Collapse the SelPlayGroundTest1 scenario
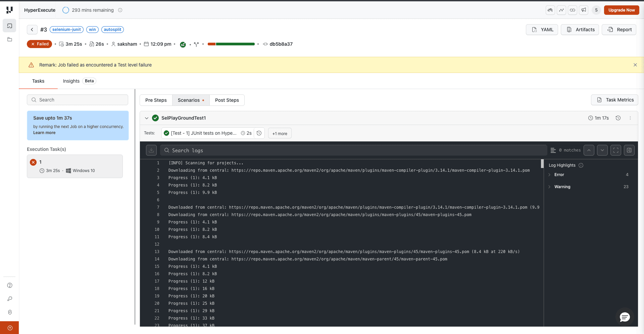Image resolution: width=644 pixels, height=334 pixels. (x=147, y=118)
